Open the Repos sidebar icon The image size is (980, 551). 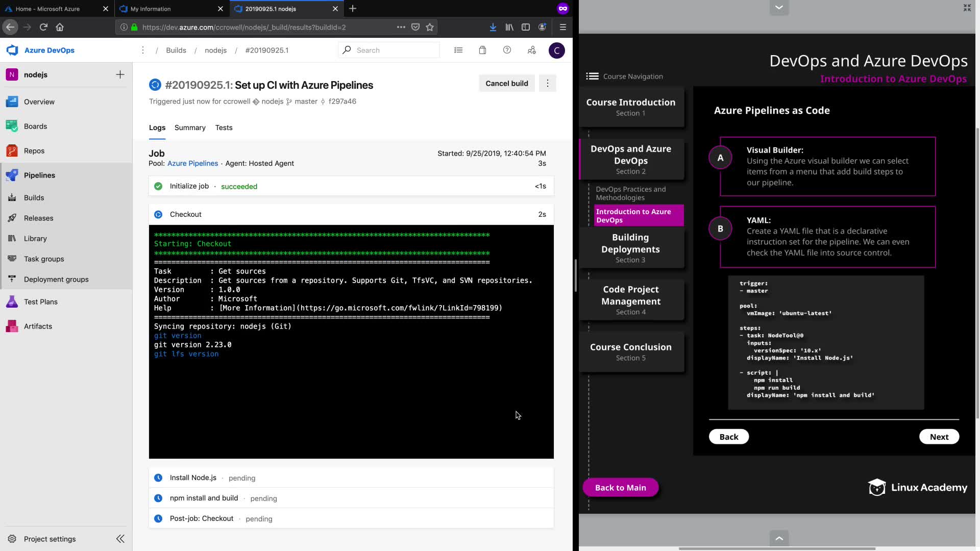12,151
